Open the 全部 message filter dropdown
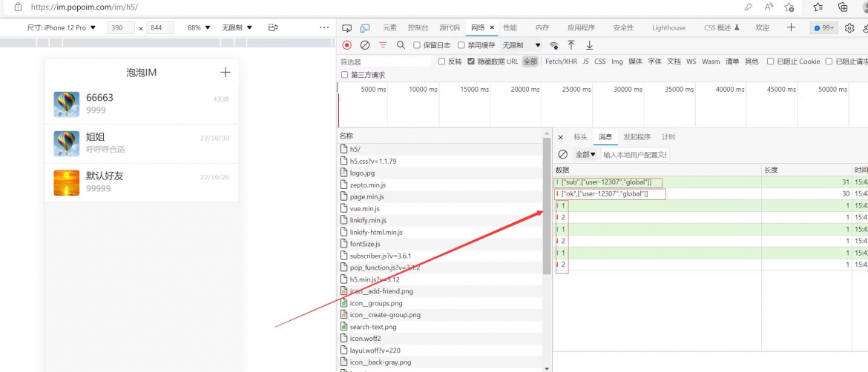 [x=585, y=155]
